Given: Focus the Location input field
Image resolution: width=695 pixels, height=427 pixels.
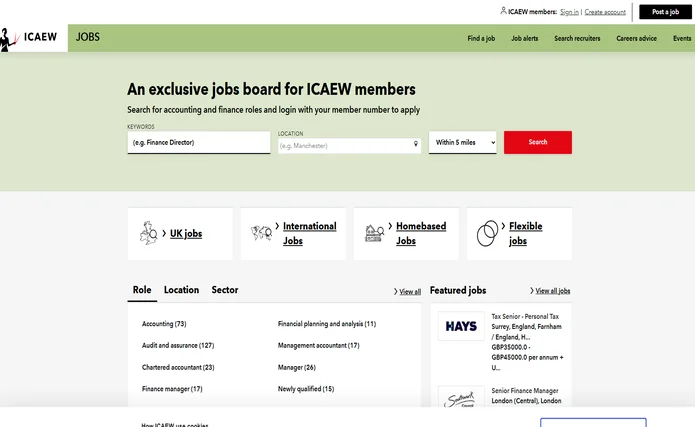Looking at the screenshot, I should point(349,145).
